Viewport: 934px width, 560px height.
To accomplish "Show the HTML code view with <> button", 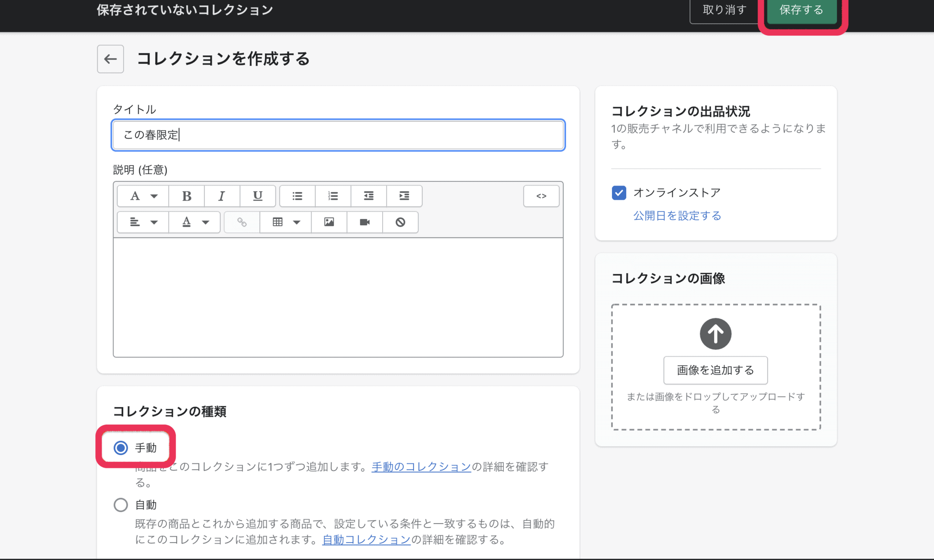I will [x=541, y=196].
